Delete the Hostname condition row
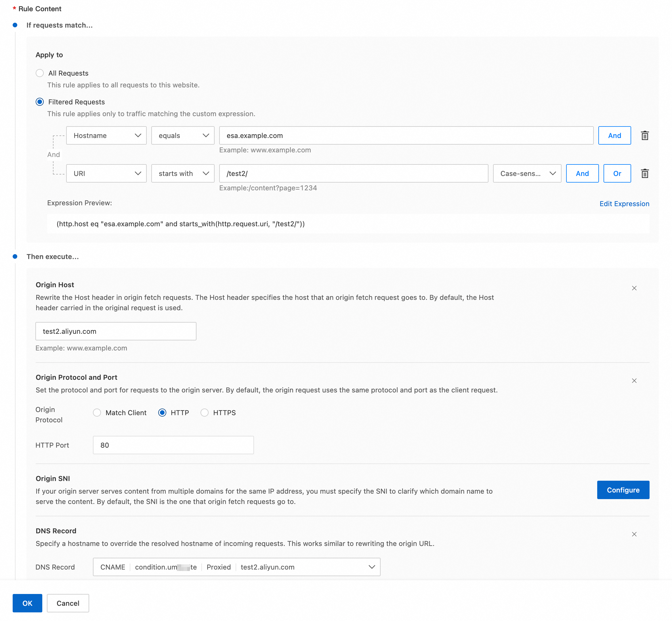Viewport: 672px width, 621px height. (645, 135)
